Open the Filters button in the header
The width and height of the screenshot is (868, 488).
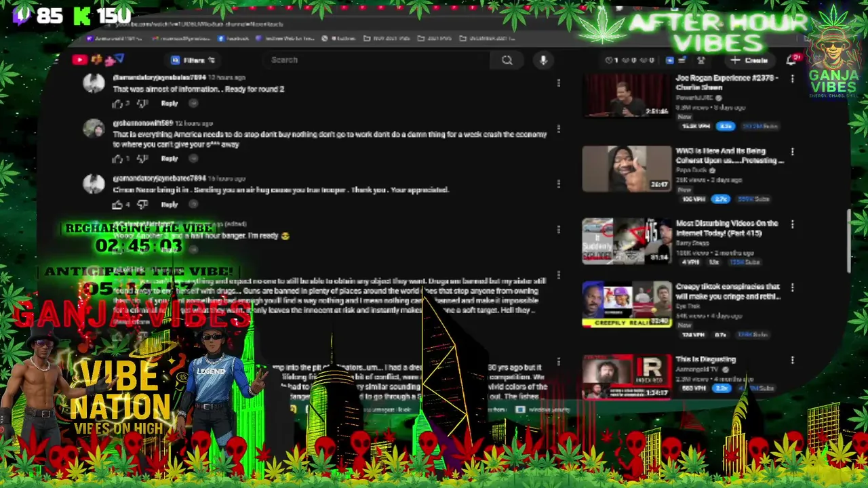(193, 60)
